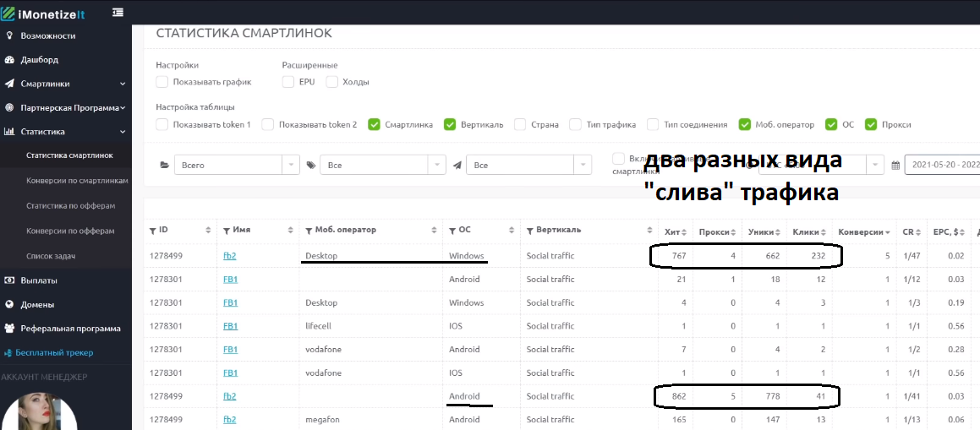Click filter funnel icon in ОС column header
The width and height of the screenshot is (980, 430).
click(x=452, y=230)
